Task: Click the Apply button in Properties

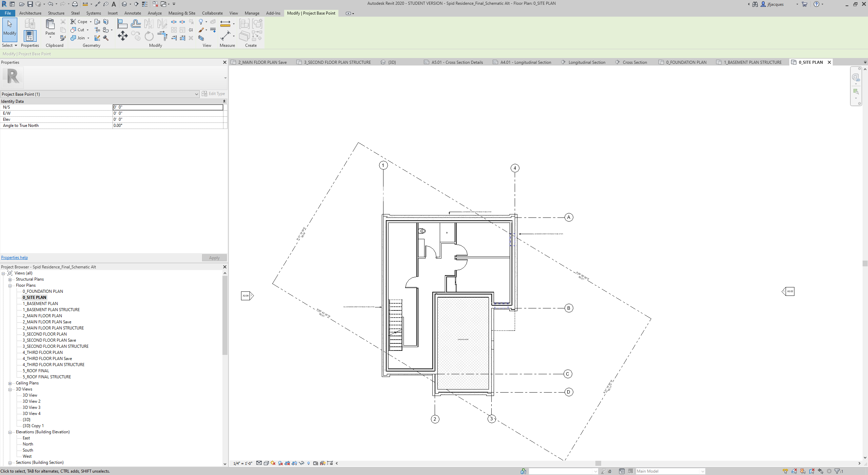Action: (x=214, y=258)
